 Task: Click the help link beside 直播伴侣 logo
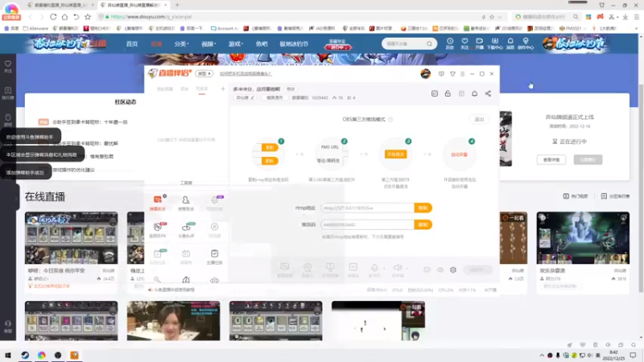click(246, 74)
